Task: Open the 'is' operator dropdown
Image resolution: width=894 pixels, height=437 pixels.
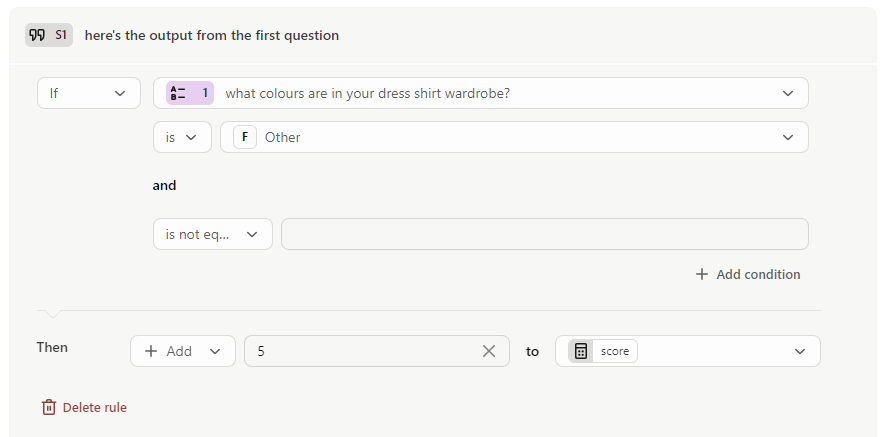Action: [182, 137]
